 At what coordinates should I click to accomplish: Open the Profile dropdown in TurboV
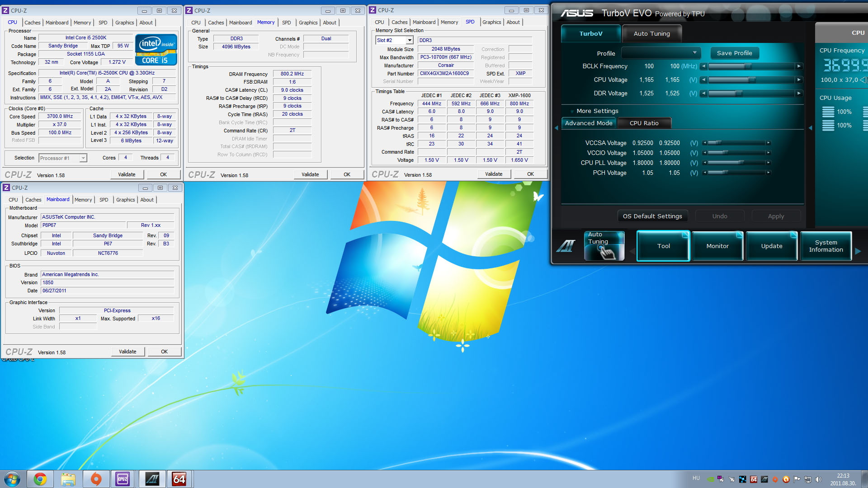(x=694, y=53)
